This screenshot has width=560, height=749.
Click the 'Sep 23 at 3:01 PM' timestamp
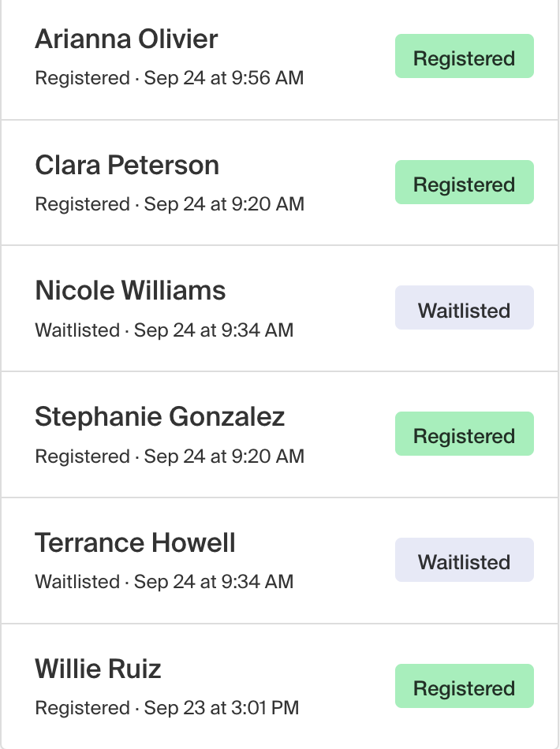221,708
